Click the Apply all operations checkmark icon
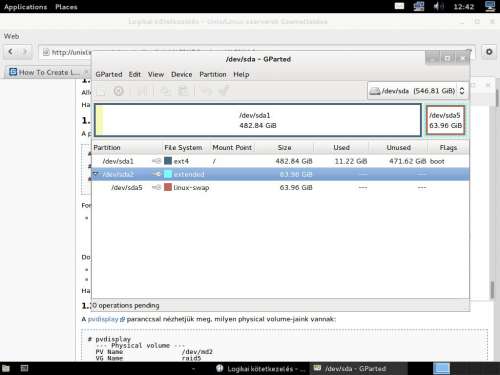Viewport: 500px width, 375px height. 224,90
